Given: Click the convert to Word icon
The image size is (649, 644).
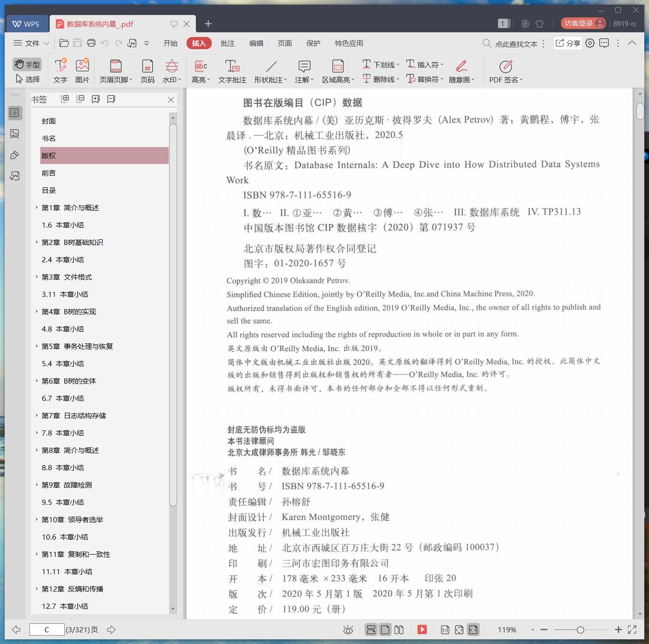Looking at the screenshot, I should tap(132, 43).
